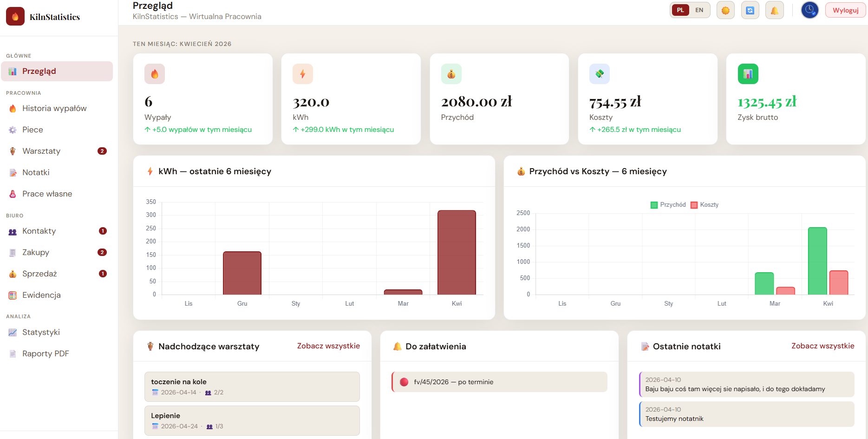Toggle Przychód series via green legend swatch
868x439 pixels.
(654, 205)
